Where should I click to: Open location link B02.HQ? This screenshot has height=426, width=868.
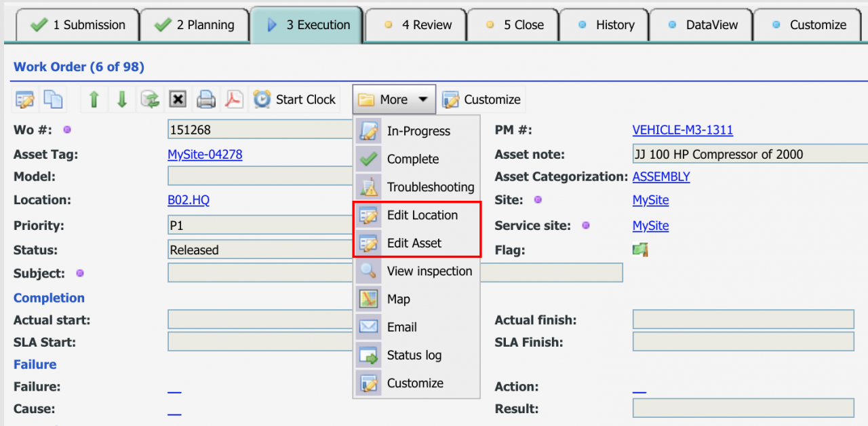189,200
